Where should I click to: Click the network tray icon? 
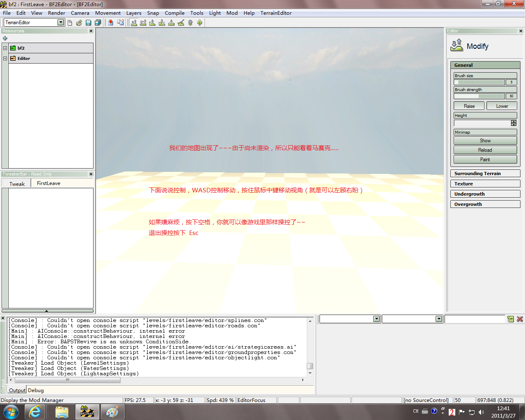tap(472, 412)
